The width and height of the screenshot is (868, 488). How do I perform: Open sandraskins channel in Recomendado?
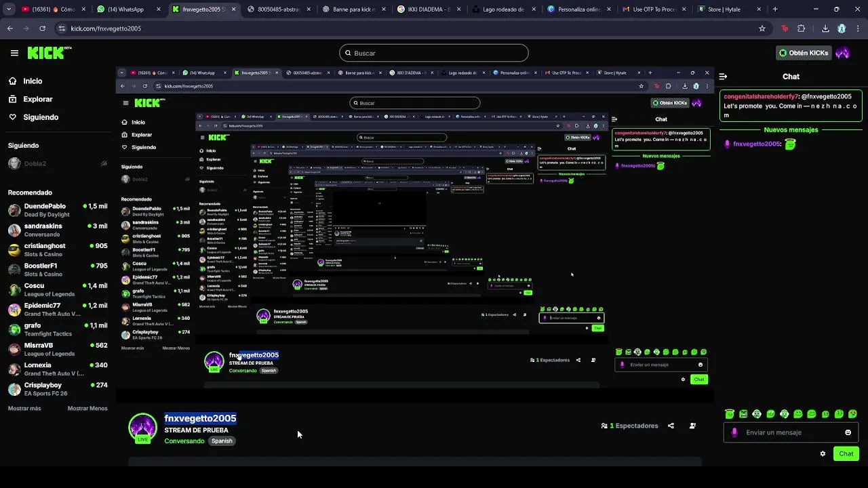point(57,230)
